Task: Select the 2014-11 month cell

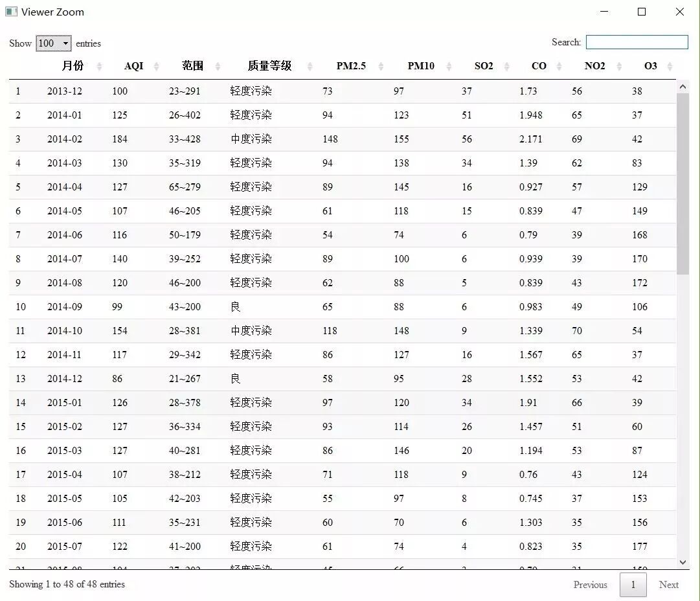Action: [x=65, y=355]
